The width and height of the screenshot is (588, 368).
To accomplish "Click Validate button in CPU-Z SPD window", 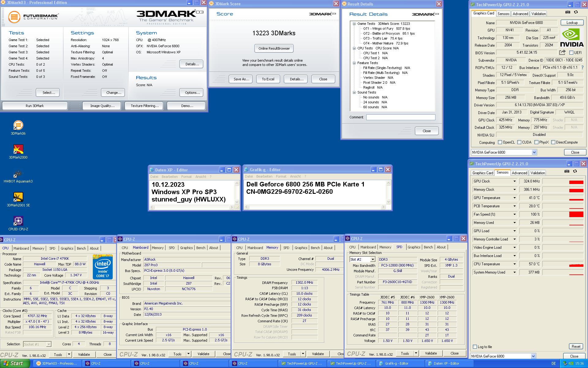I will (x=431, y=353).
